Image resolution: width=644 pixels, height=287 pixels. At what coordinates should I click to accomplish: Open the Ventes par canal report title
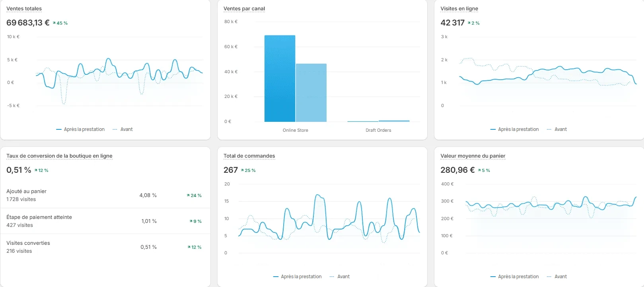click(x=244, y=8)
